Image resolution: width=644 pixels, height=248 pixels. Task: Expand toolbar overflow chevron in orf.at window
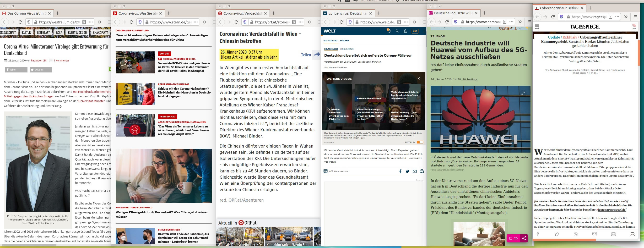309,22
